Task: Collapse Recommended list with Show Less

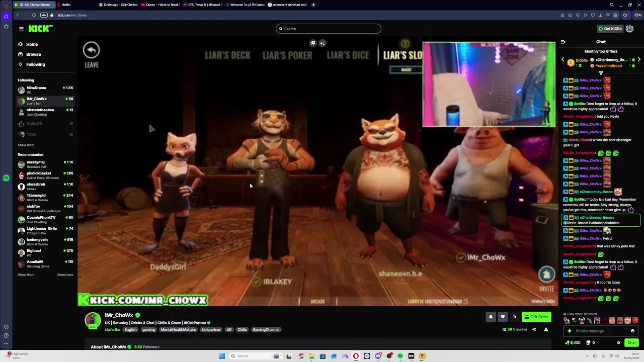Action: coord(65,275)
